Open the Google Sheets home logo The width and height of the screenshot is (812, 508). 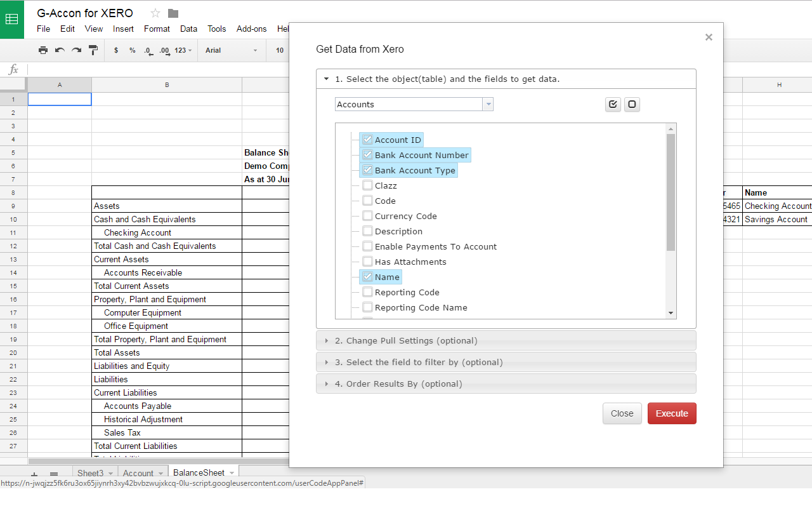pyautogui.click(x=12, y=19)
